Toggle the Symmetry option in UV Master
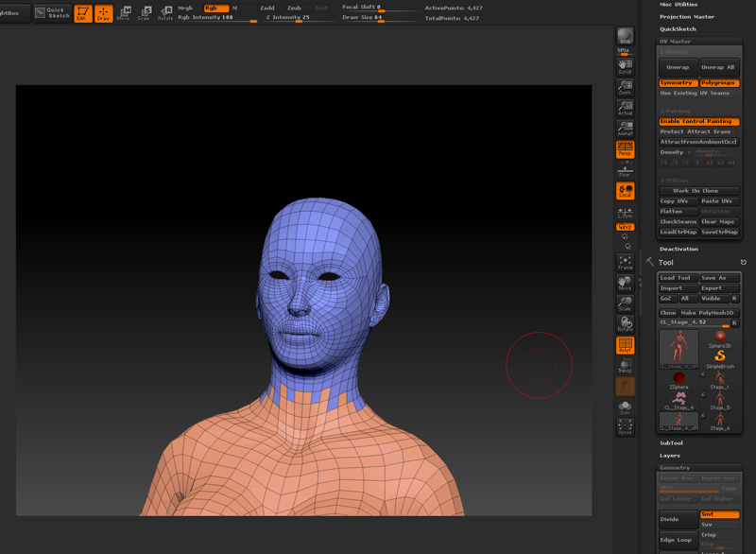The width and height of the screenshot is (756, 554). click(x=678, y=83)
